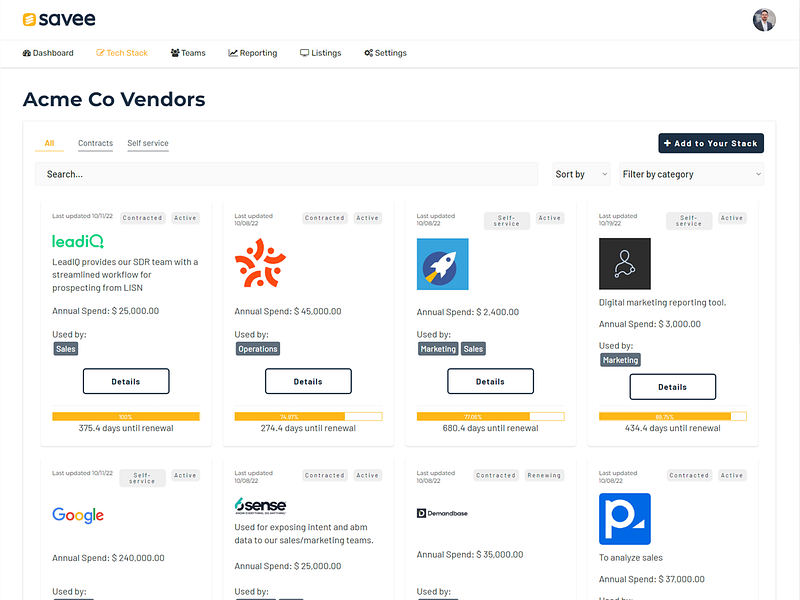The height and width of the screenshot is (600, 800).
Task: Click the rocket vendor logo
Action: [x=442, y=264]
